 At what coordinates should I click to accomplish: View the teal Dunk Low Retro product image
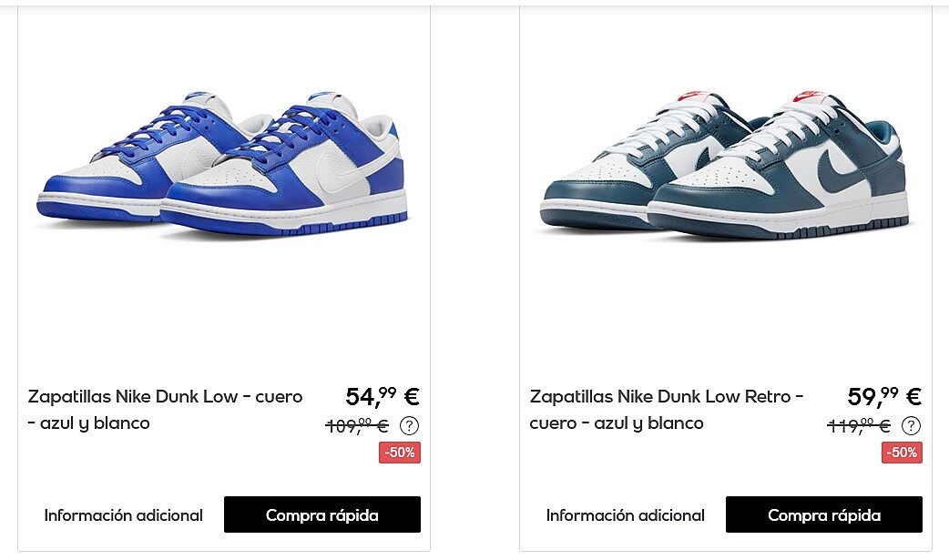pyautogui.click(x=724, y=164)
